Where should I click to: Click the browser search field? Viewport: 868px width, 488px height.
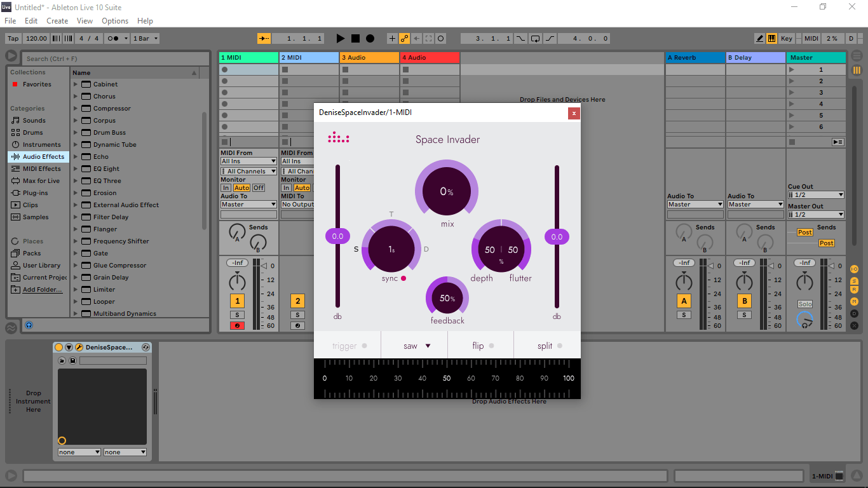[x=116, y=58]
